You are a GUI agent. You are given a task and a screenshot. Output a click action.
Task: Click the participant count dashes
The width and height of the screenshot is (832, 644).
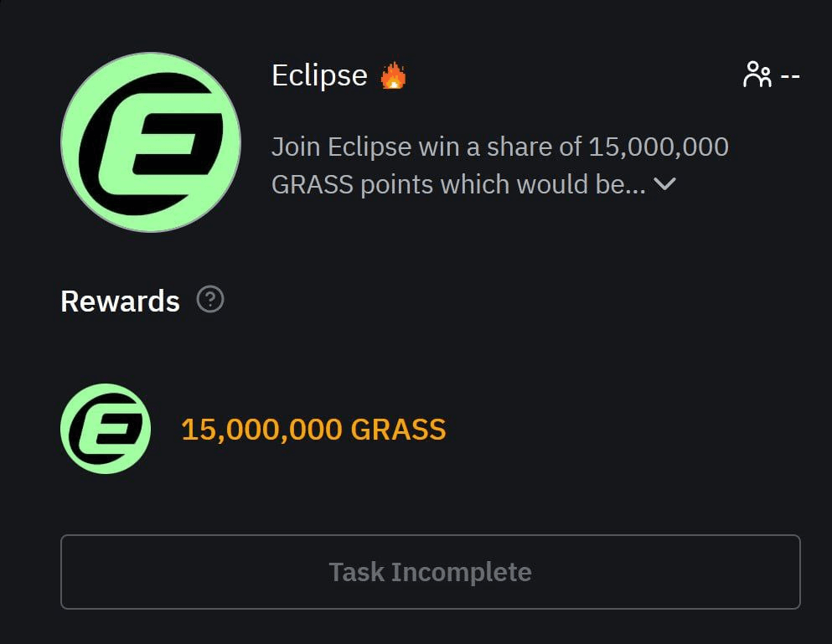click(790, 76)
